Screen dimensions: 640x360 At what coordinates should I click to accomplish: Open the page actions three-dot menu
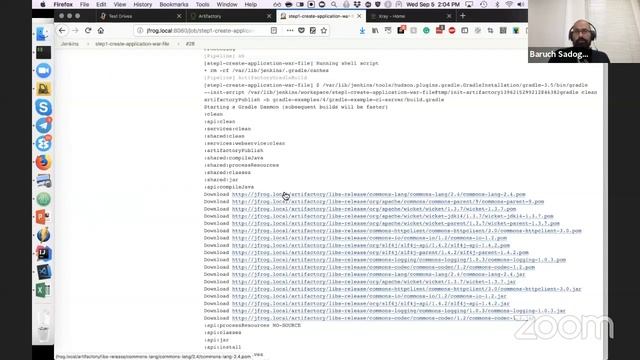pos(290,31)
